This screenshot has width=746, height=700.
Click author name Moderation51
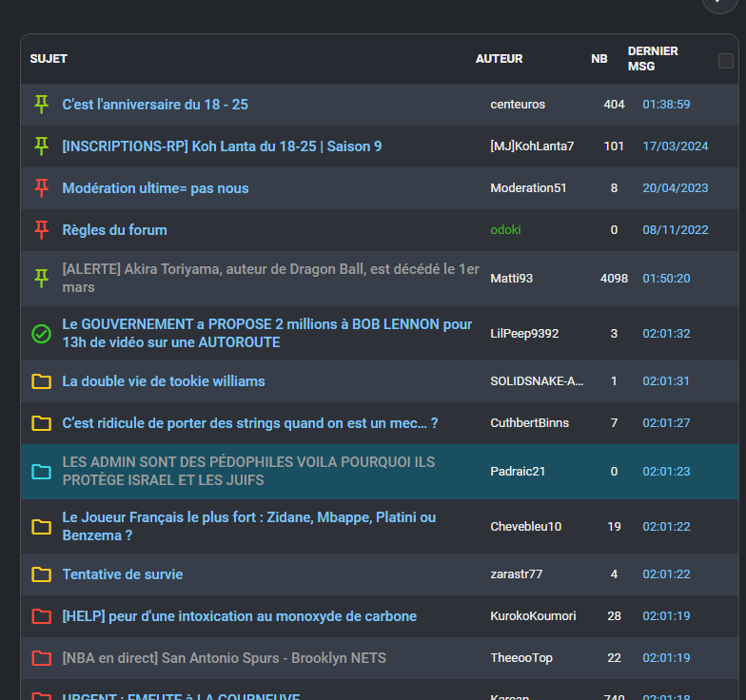[528, 188]
